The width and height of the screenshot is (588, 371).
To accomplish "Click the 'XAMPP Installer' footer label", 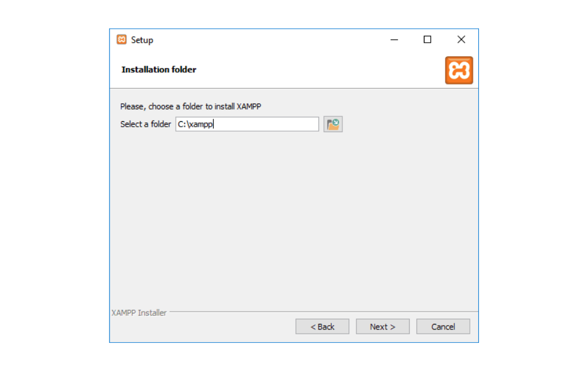I will [x=139, y=313].
